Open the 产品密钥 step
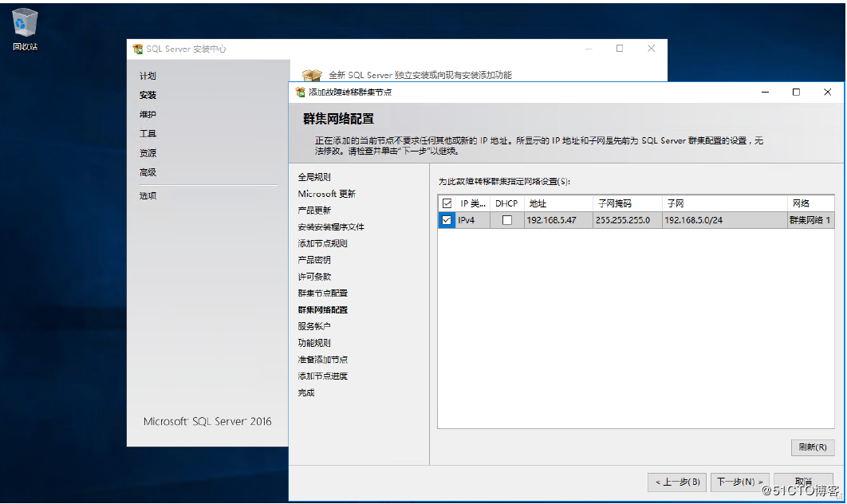Viewport: 847px width, 504px height. [x=314, y=260]
